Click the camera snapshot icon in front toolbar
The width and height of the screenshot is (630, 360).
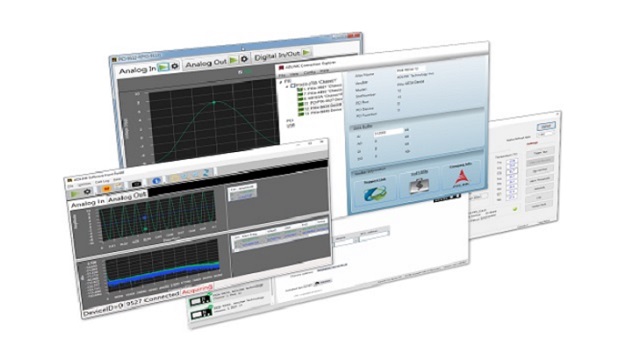click(x=136, y=184)
